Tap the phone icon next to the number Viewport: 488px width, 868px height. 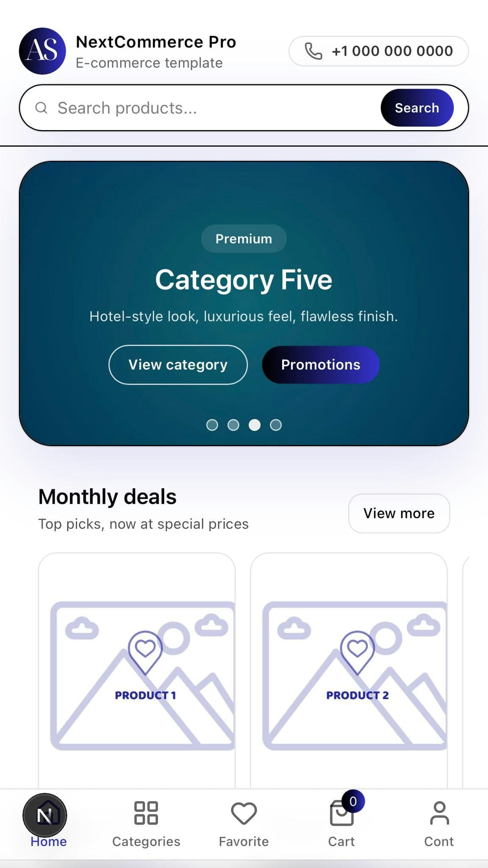[313, 51]
